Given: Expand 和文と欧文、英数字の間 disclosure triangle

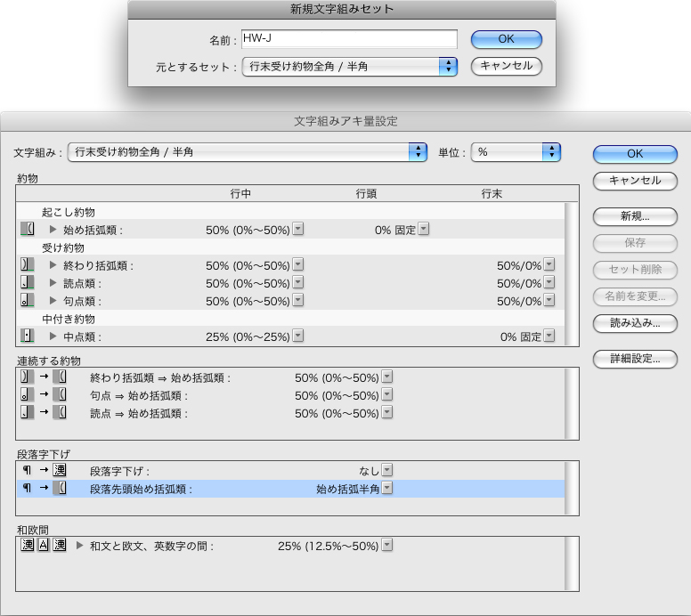Looking at the screenshot, I should point(79,545).
